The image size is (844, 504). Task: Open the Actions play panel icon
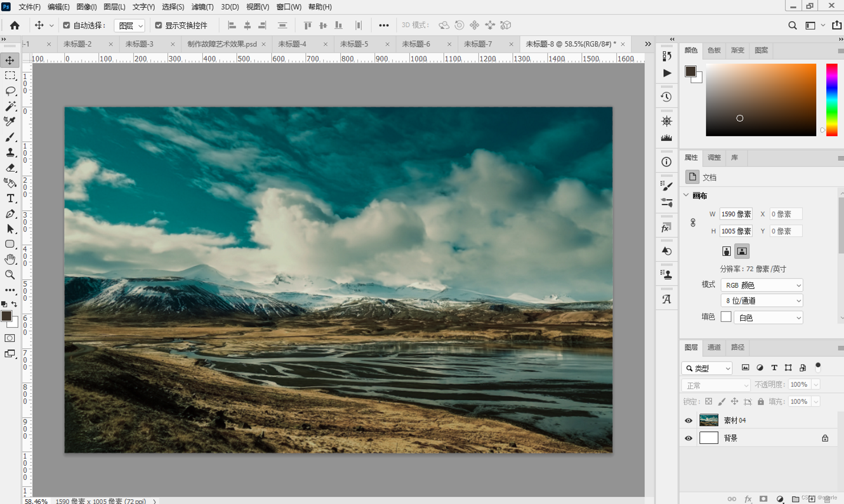coord(666,73)
